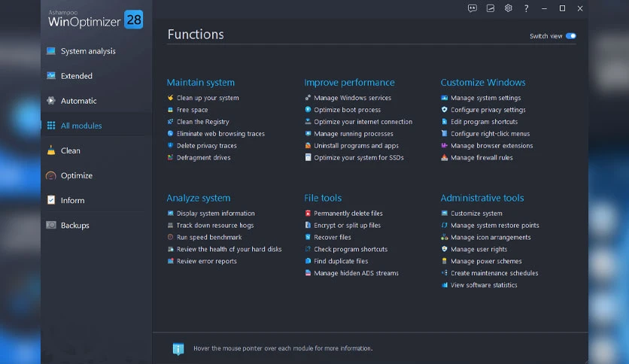Click the System analysis monitor icon
Screen dimensions: 629x364
pos(51,51)
